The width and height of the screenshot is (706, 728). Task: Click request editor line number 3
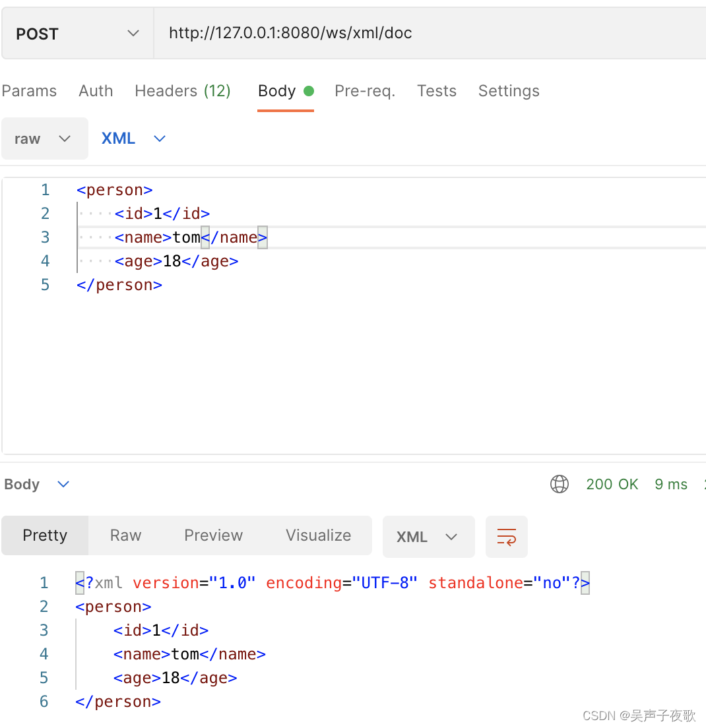coord(45,237)
